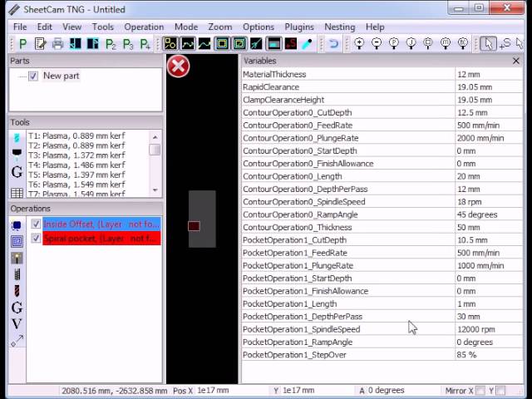The image size is (532, 399).
Task: Click PocketOperation1_SpindleSpeed 12000 rpm value
Action: click(489, 329)
